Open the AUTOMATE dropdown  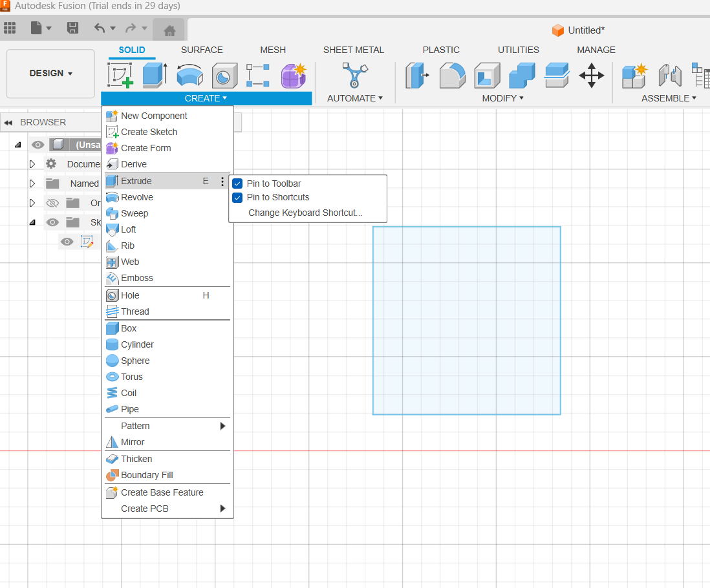(x=355, y=98)
